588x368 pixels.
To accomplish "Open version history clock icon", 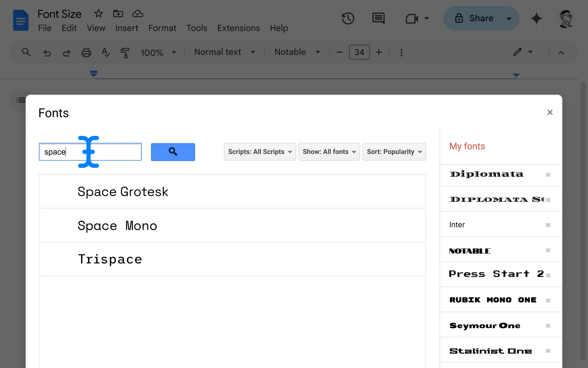I will (348, 18).
